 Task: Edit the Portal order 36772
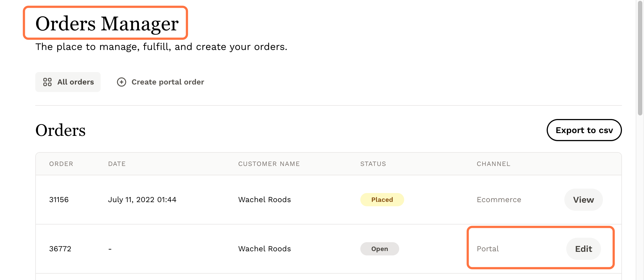(583, 249)
